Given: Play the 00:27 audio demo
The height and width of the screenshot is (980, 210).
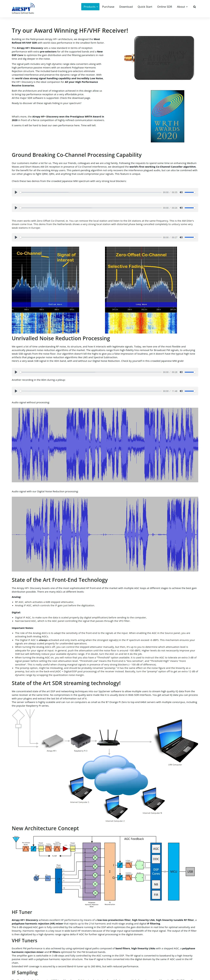Looking at the screenshot, I should click(x=16, y=237).
